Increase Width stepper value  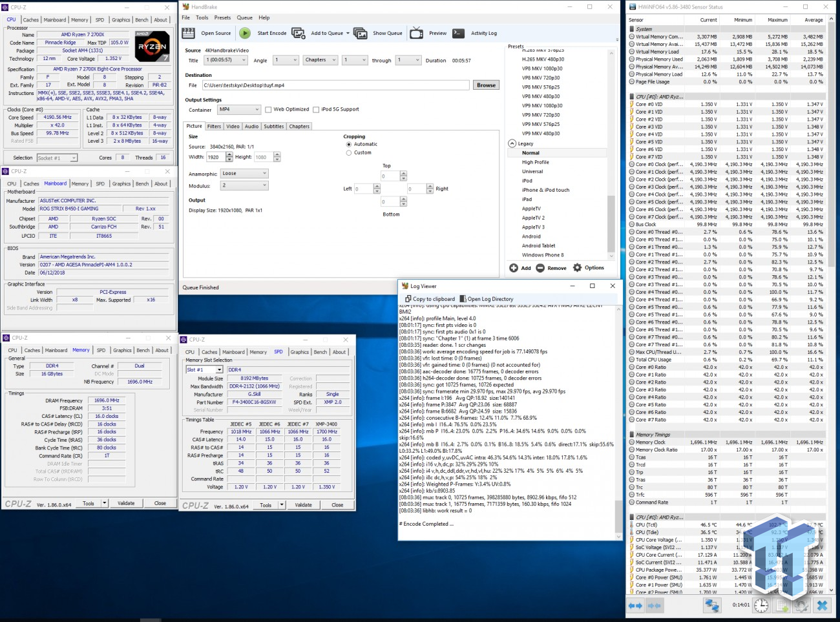click(229, 155)
